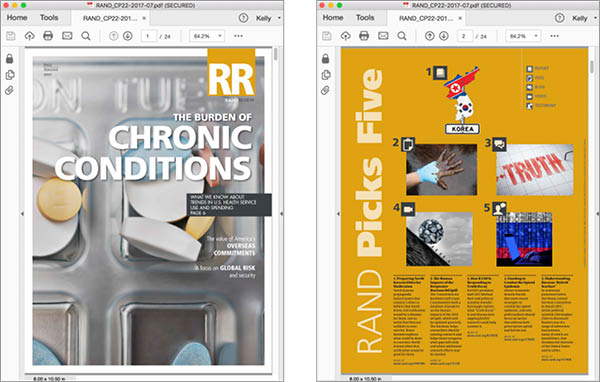
Task: Open the Kelly account menu in left window
Action: [x=267, y=18]
